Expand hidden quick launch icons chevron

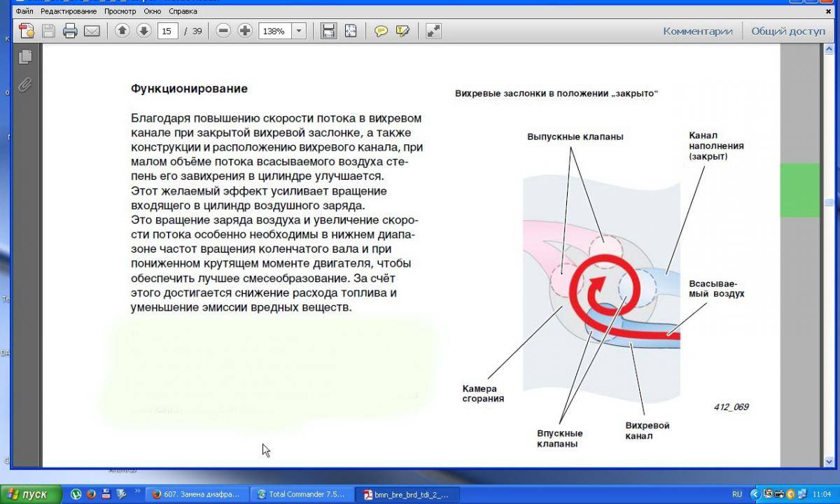point(138,491)
